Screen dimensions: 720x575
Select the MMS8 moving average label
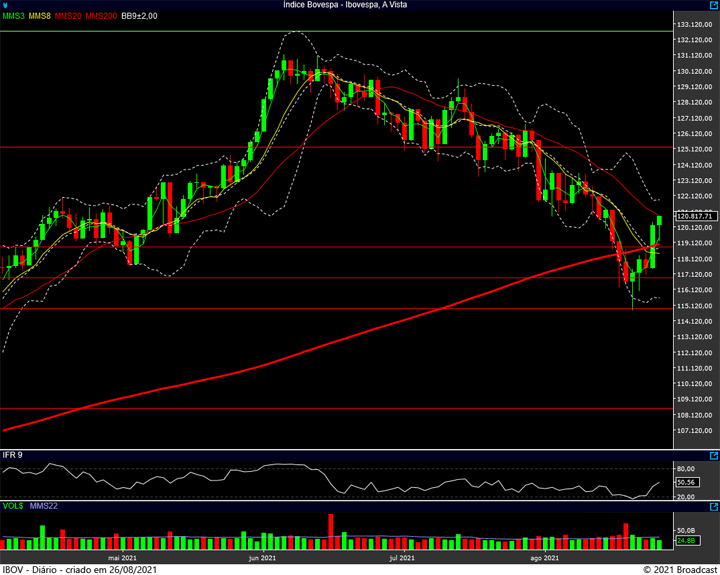point(39,16)
